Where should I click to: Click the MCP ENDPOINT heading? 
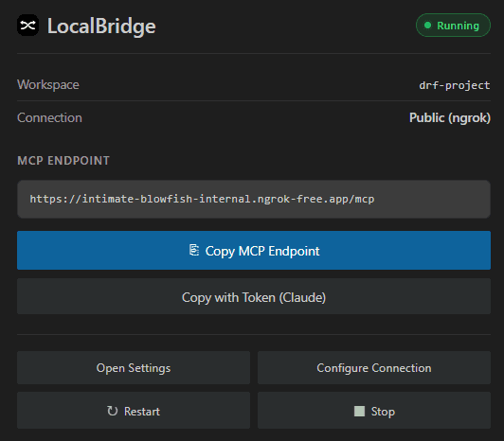click(x=63, y=161)
